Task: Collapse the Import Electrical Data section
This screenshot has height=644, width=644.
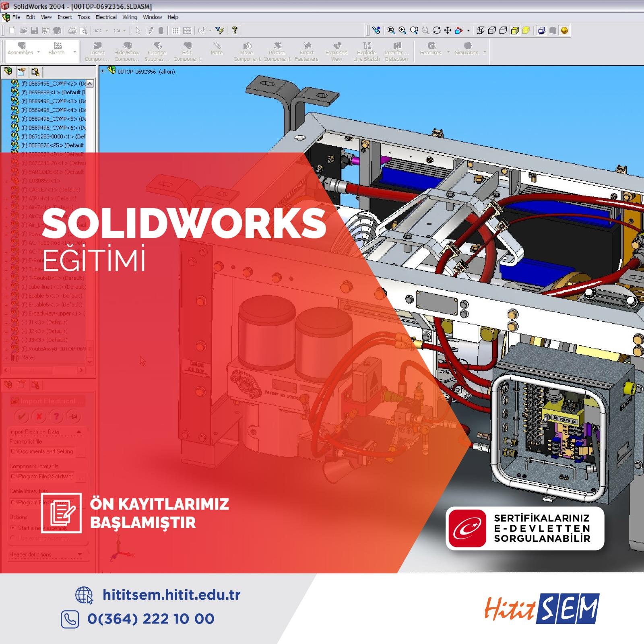Action: [x=79, y=431]
